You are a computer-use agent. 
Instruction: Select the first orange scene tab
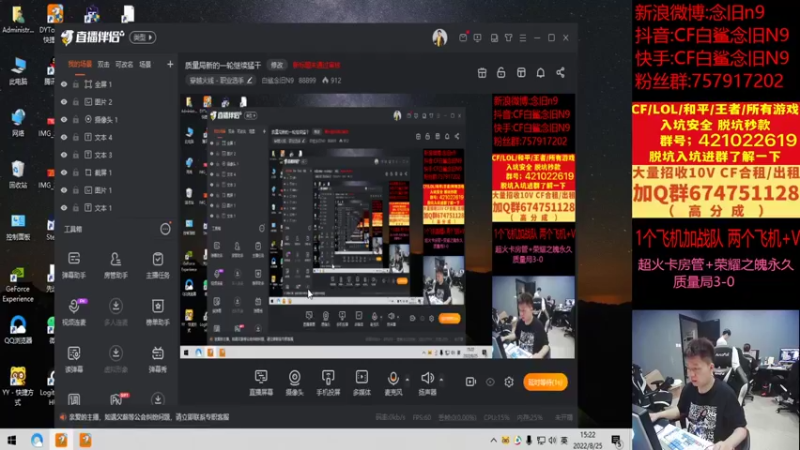(80, 64)
